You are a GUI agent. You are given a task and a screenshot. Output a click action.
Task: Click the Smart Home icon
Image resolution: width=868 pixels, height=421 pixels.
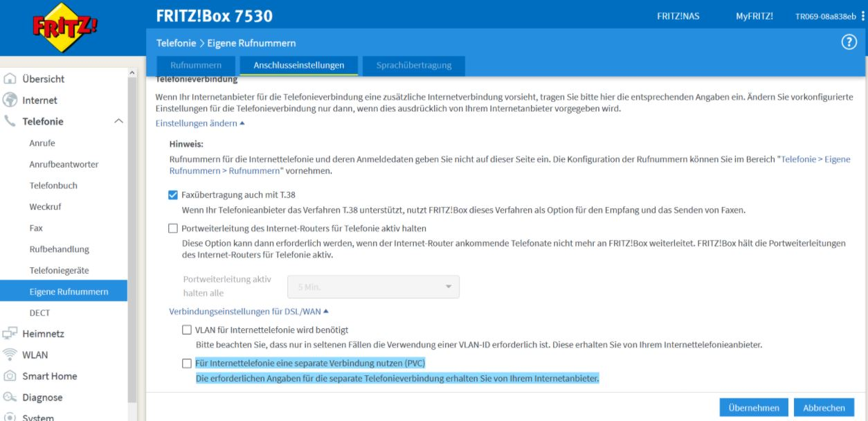(x=10, y=376)
